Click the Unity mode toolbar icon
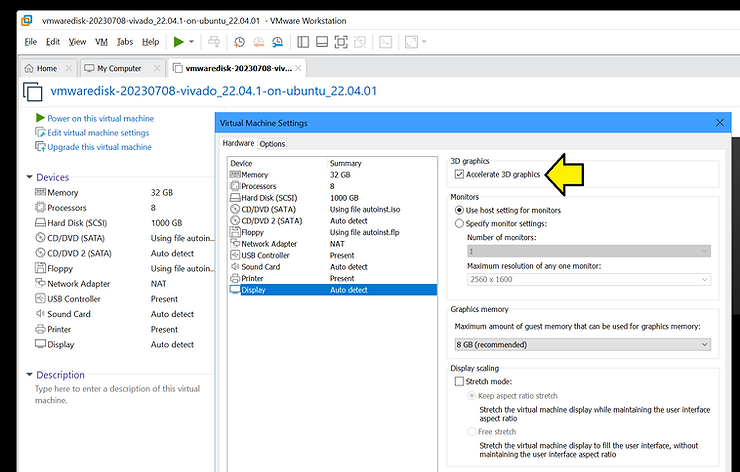 [360, 42]
